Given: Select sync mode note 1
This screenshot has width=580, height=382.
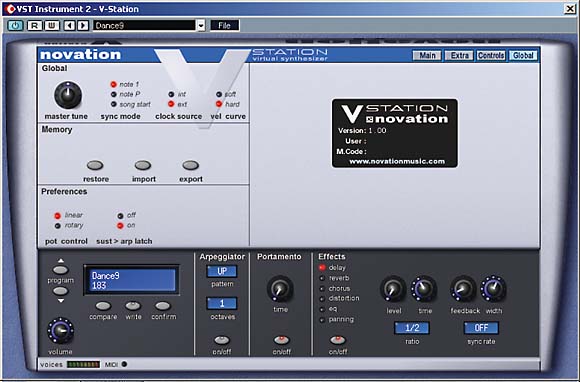Looking at the screenshot, I should click(114, 84).
